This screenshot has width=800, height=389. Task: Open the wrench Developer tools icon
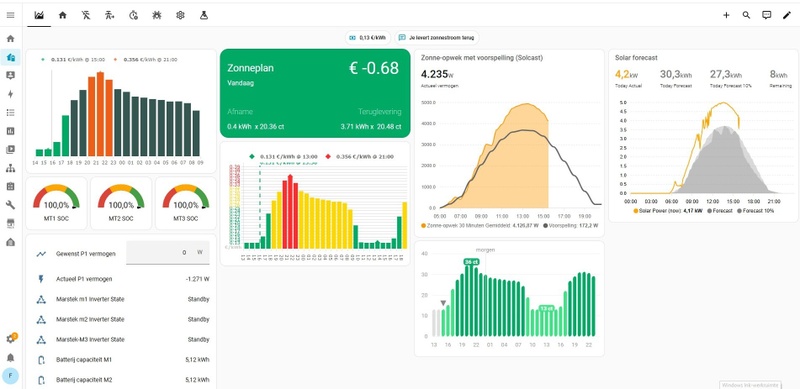click(10, 205)
